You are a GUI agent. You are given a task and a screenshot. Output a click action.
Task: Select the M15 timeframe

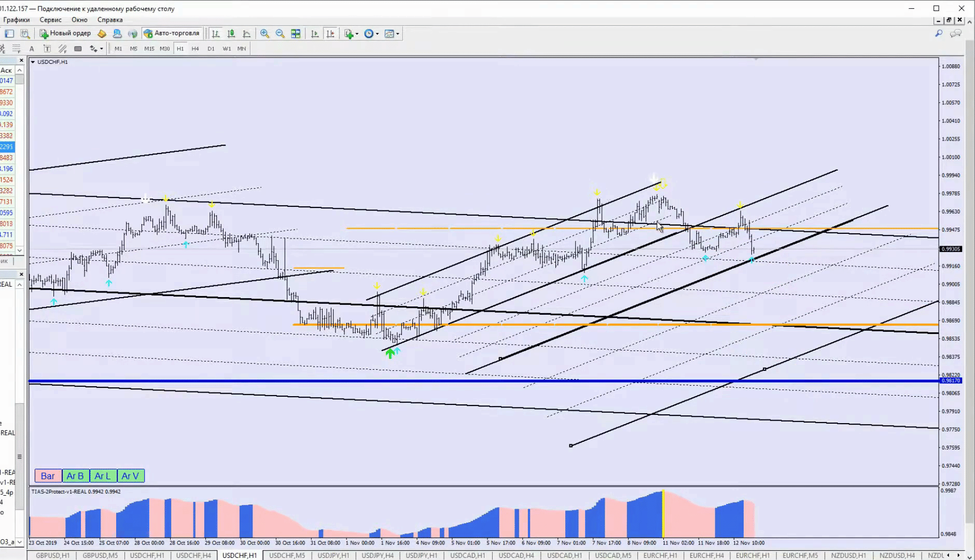tap(149, 49)
